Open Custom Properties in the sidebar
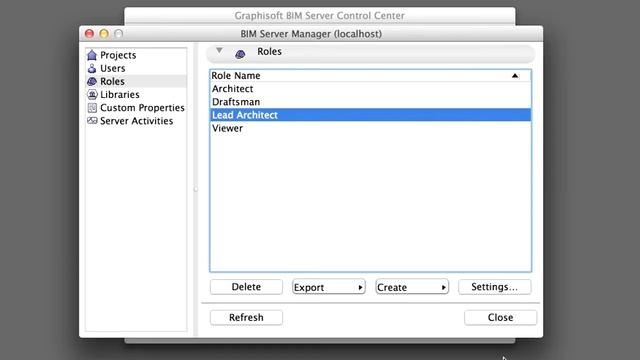 coord(142,108)
